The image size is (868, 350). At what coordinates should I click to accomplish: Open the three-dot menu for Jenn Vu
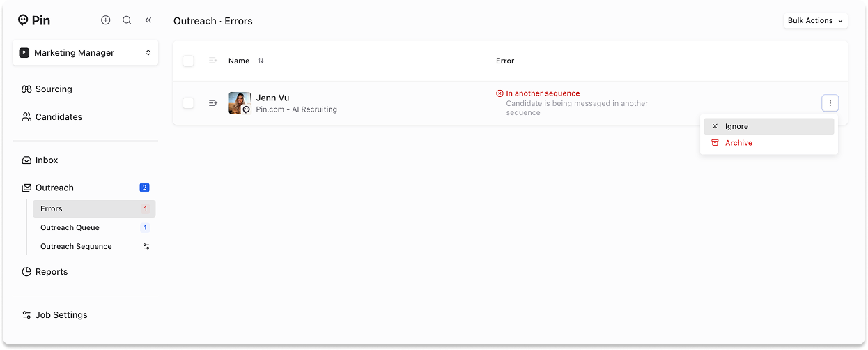click(x=830, y=103)
